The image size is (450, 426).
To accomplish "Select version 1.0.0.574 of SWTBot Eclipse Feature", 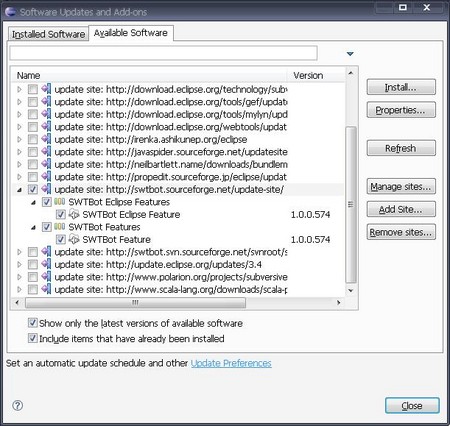I will (311, 214).
